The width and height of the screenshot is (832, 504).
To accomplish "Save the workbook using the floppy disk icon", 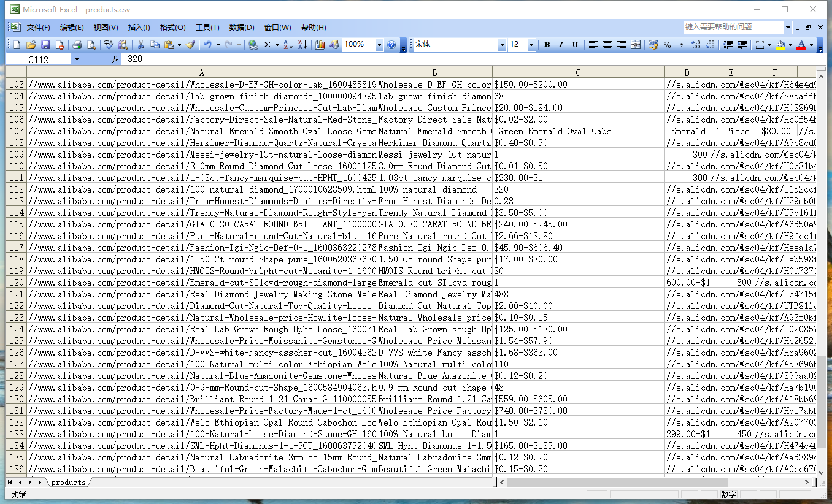I will coord(45,45).
